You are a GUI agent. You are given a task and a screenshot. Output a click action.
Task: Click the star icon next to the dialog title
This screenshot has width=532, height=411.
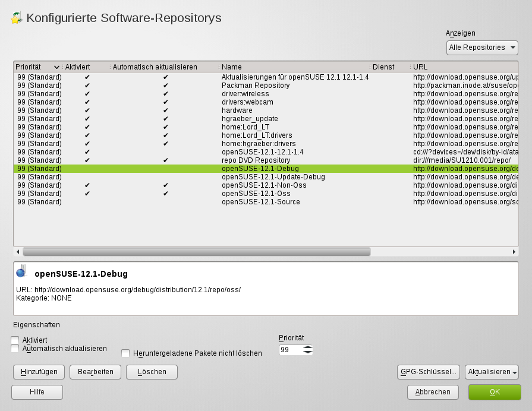(15, 18)
